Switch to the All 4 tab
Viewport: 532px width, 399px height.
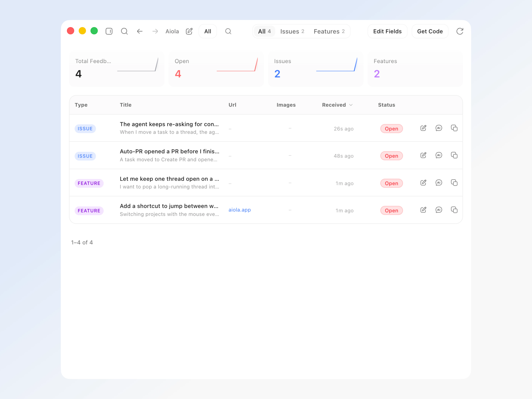tap(264, 31)
